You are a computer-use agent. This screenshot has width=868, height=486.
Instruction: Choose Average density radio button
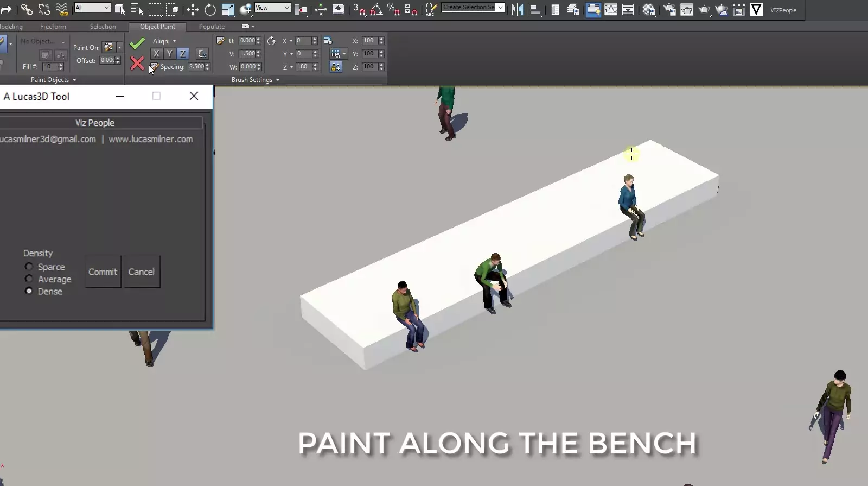click(29, 279)
